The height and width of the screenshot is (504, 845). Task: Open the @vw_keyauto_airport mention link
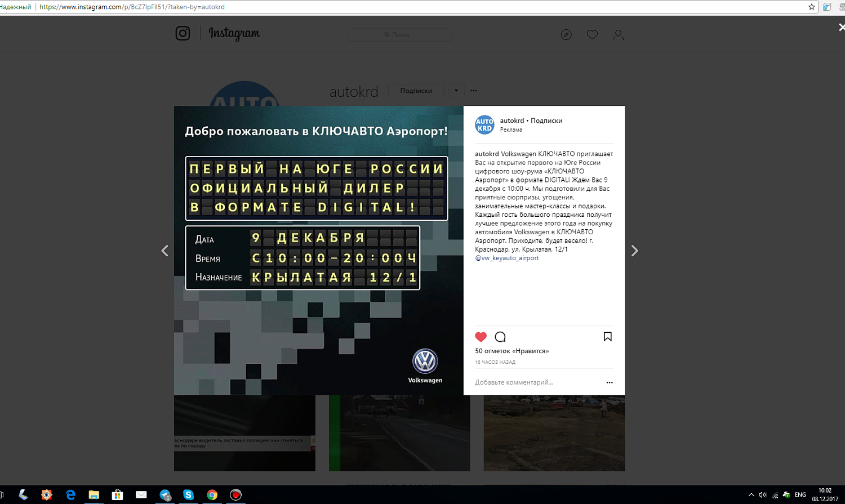[x=507, y=258]
